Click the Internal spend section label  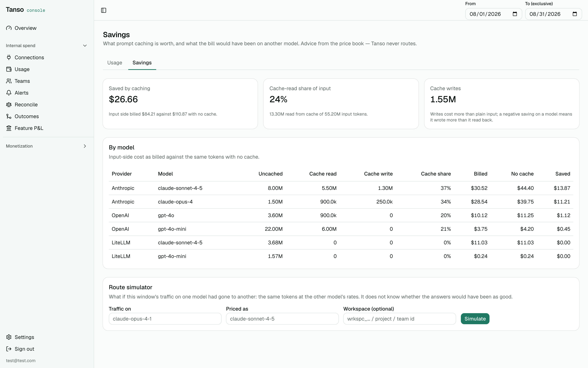[21, 45]
